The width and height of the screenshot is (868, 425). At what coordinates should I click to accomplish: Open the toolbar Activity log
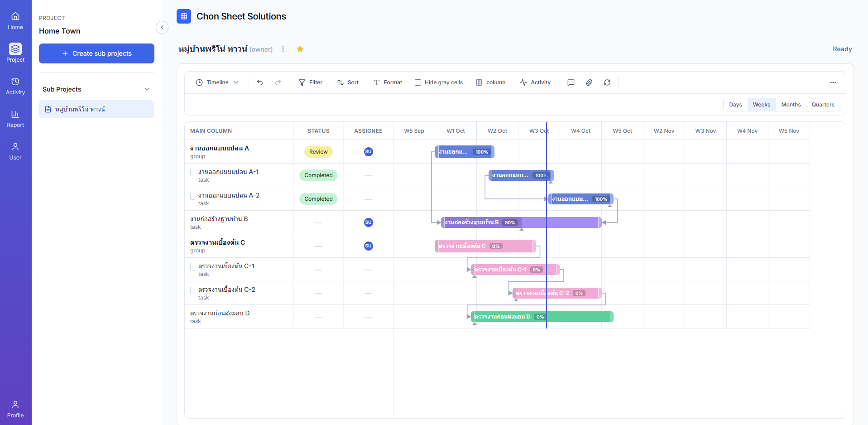point(535,82)
